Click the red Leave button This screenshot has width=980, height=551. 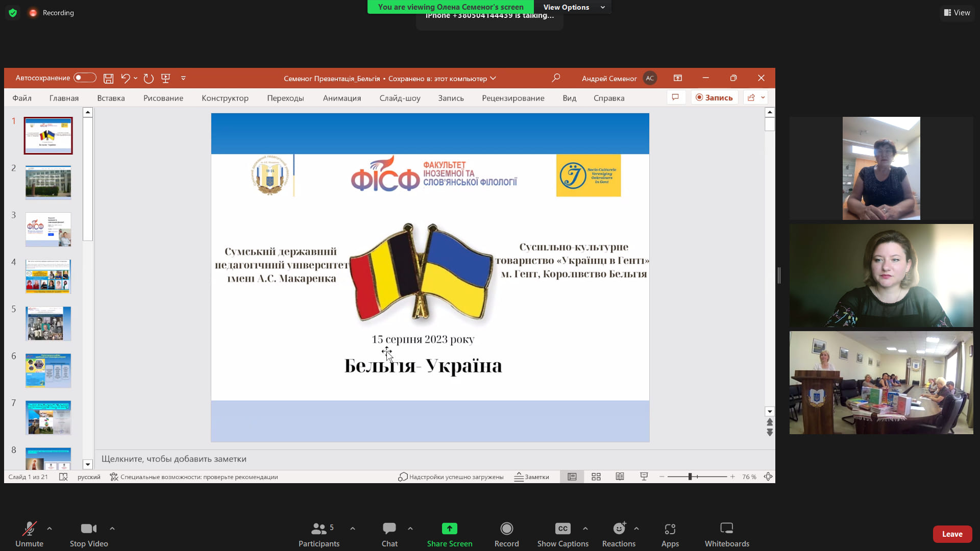pyautogui.click(x=952, y=534)
